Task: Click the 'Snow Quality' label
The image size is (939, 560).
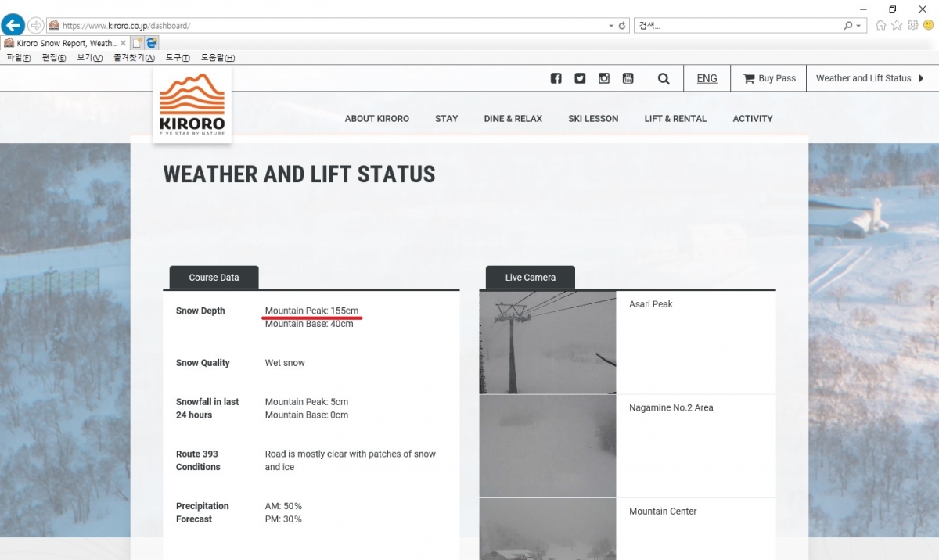Action: point(203,363)
